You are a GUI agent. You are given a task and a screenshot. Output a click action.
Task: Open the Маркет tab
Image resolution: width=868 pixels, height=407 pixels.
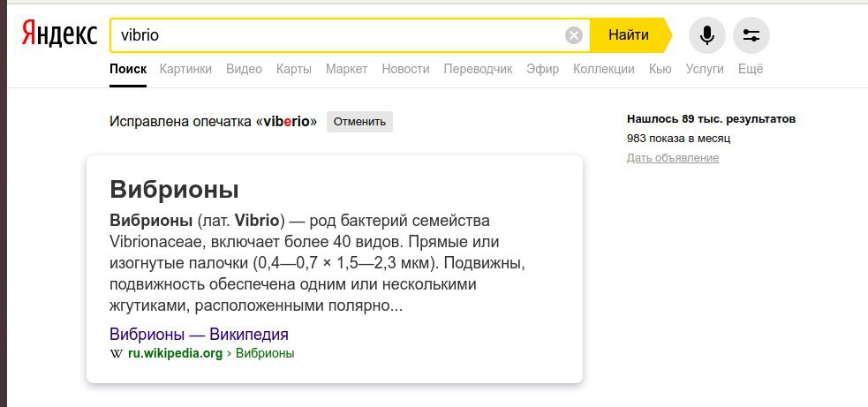click(346, 69)
